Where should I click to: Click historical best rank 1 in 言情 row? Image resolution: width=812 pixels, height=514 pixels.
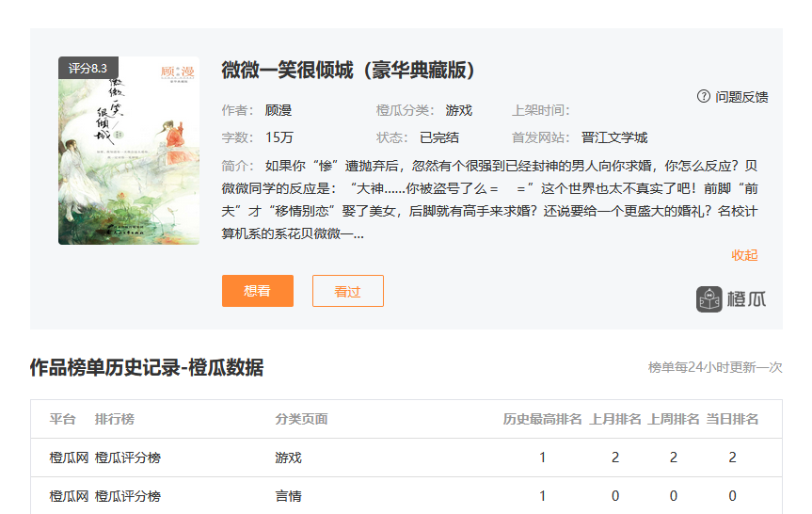542,496
